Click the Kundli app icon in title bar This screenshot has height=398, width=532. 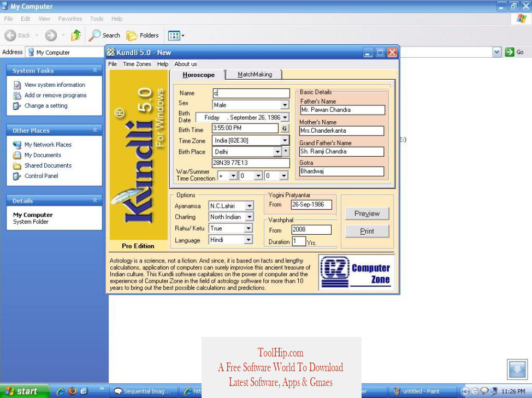[111, 52]
